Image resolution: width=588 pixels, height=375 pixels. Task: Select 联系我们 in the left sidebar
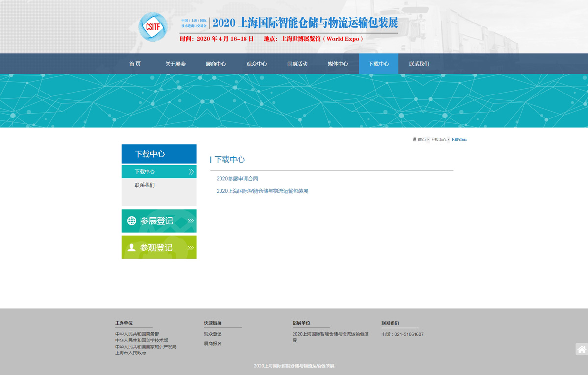[145, 185]
